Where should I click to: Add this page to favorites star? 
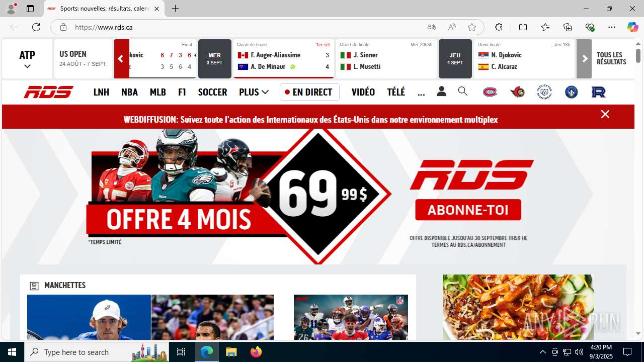(471, 27)
